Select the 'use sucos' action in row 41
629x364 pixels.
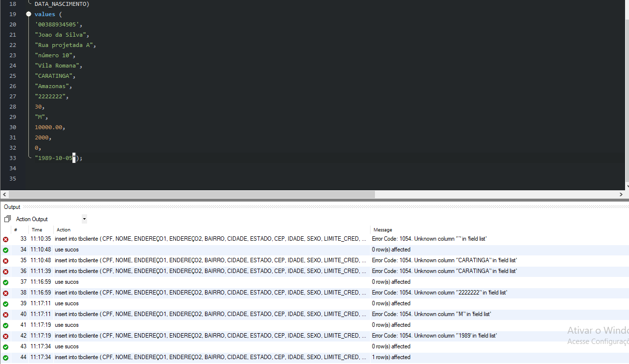tap(67, 325)
